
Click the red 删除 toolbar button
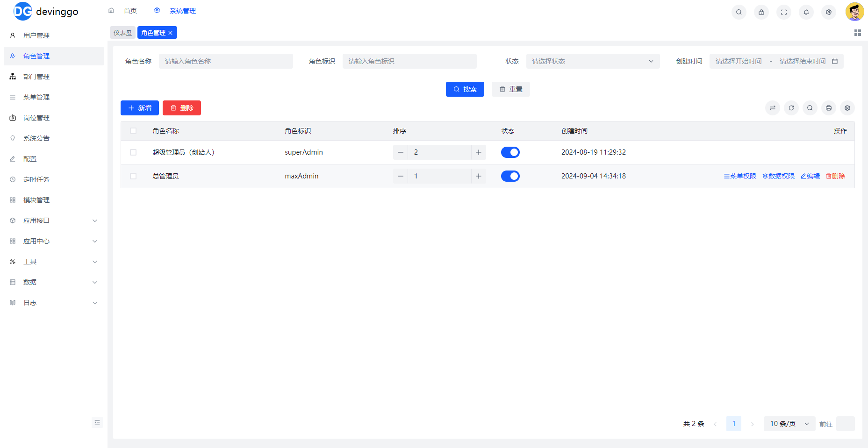pos(182,108)
